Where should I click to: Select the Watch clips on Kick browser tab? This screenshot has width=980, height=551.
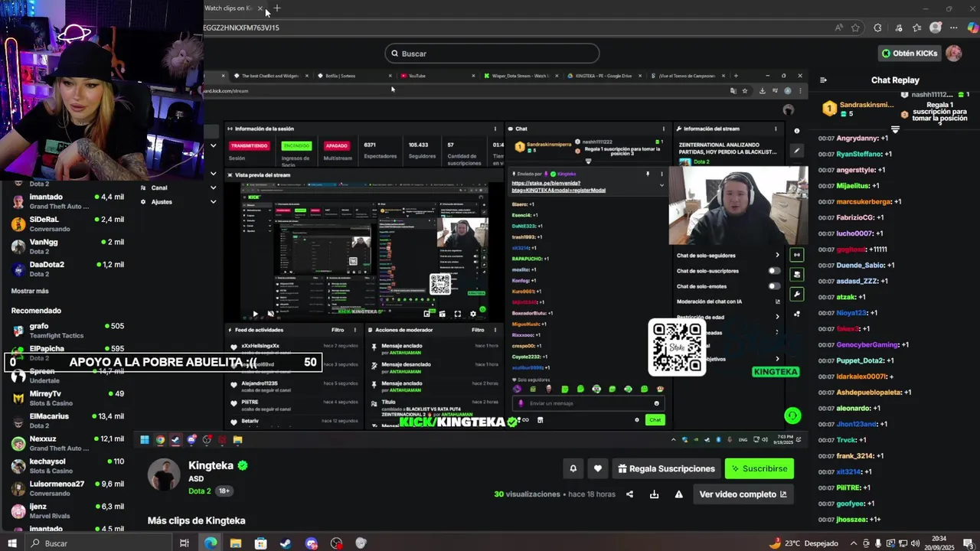[x=230, y=8]
